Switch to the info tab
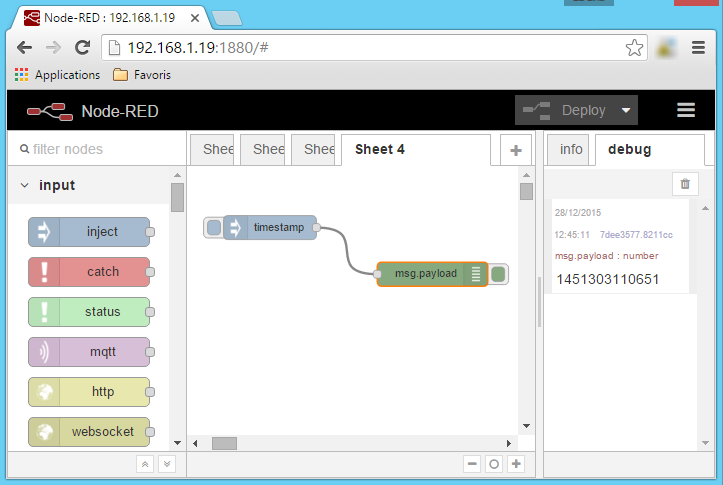The image size is (723, 485). pyautogui.click(x=571, y=150)
